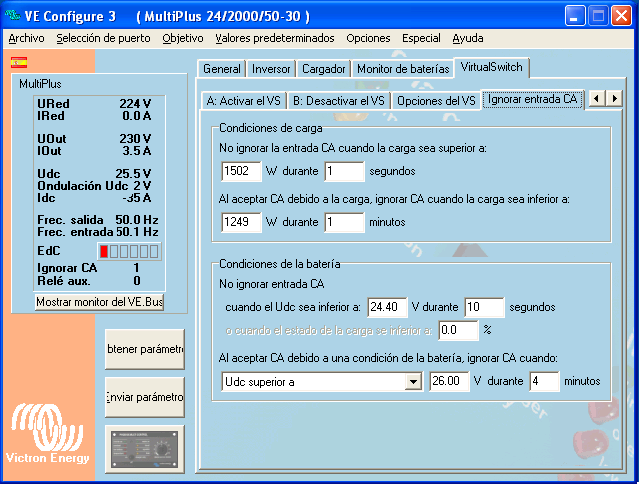Minimize the VE Configure window
639x484 pixels.
coord(575,16)
